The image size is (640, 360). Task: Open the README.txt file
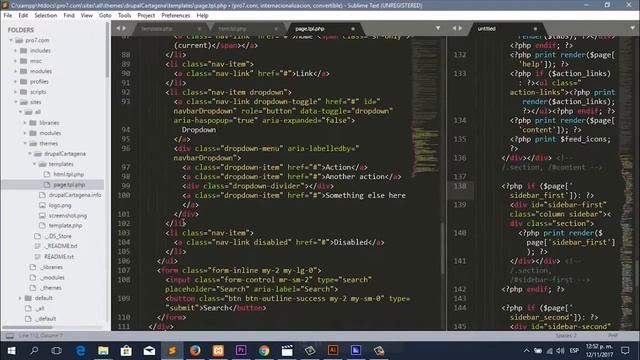59,257
